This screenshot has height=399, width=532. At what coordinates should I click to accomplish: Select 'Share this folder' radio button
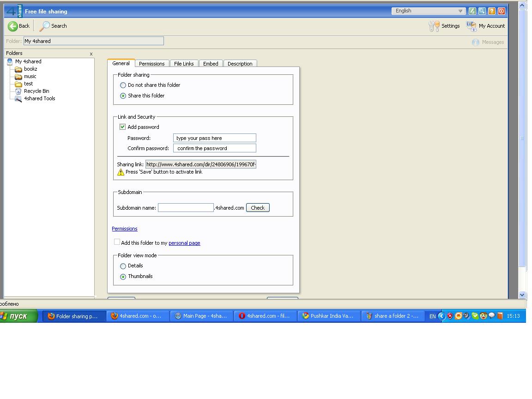[123, 96]
